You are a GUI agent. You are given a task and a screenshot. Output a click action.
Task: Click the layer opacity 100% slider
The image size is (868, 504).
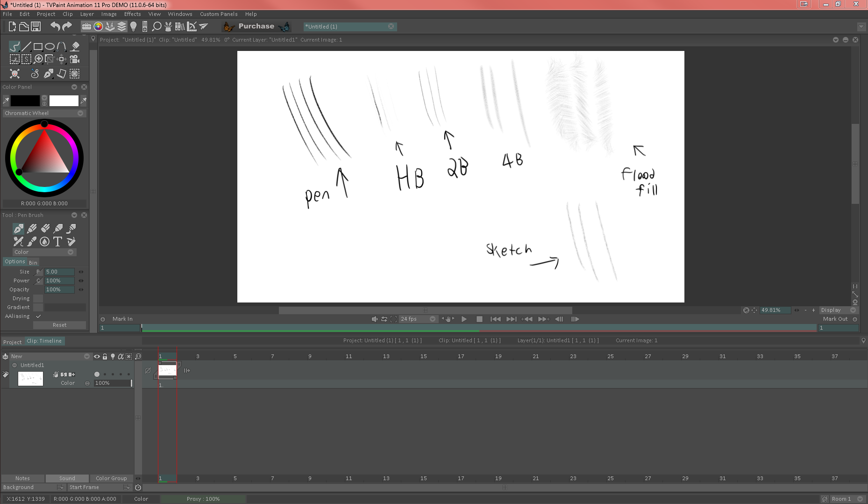[x=113, y=383]
